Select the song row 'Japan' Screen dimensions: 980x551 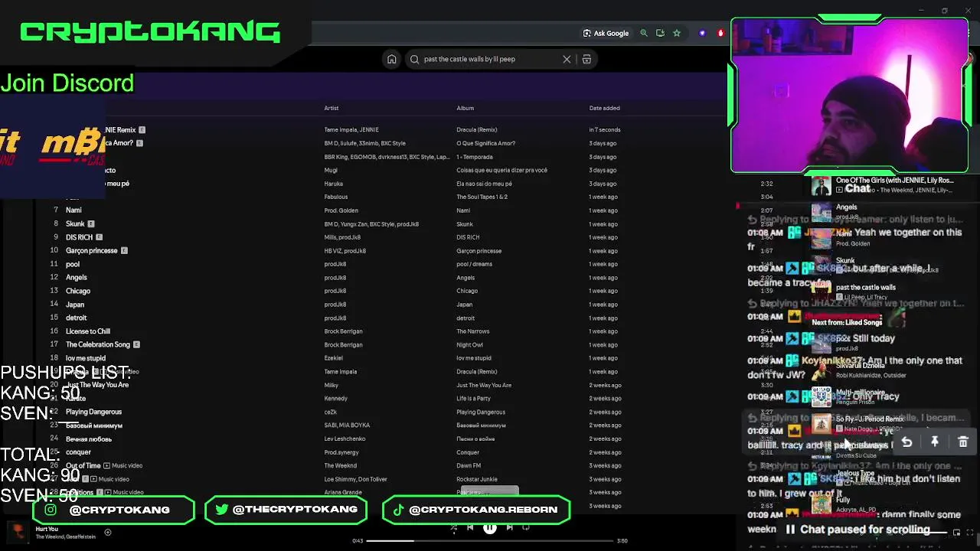coord(75,305)
